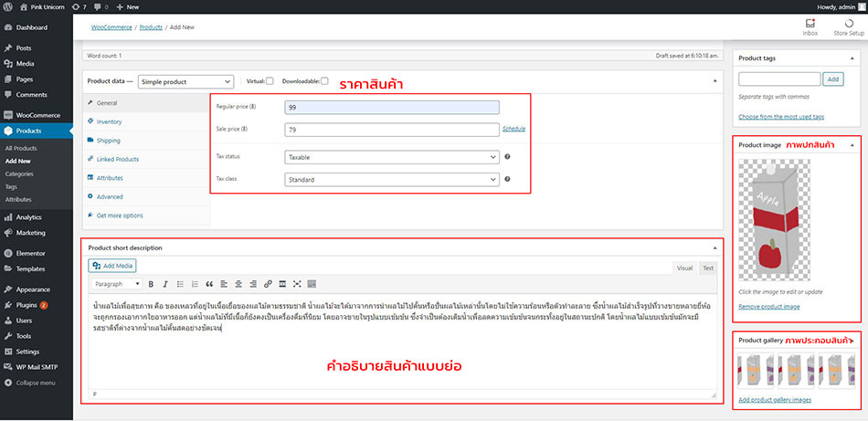Click the Regular price input field

[x=392, y=107]
